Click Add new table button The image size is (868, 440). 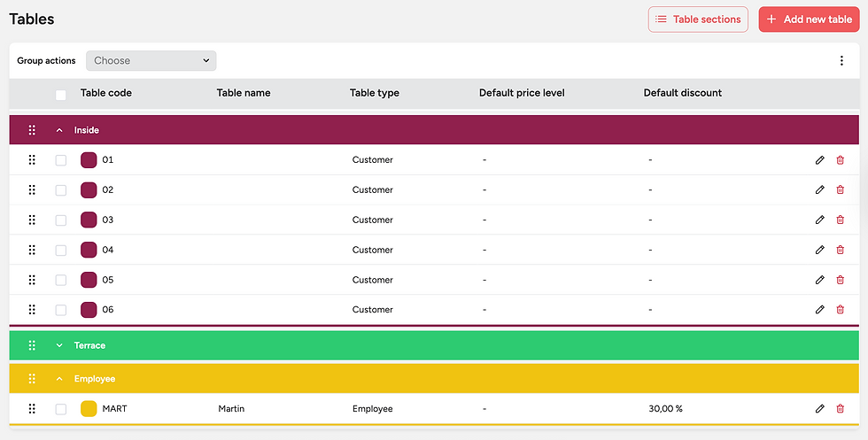[x=809, y=19]
